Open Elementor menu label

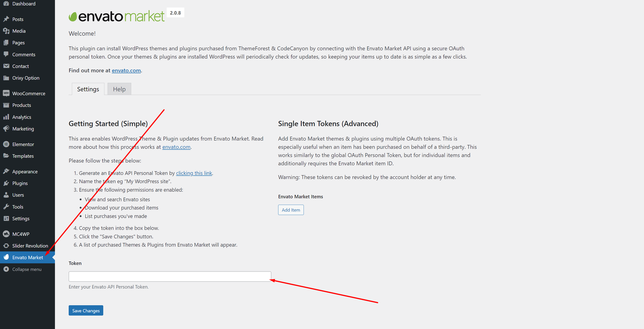[23, 144]
